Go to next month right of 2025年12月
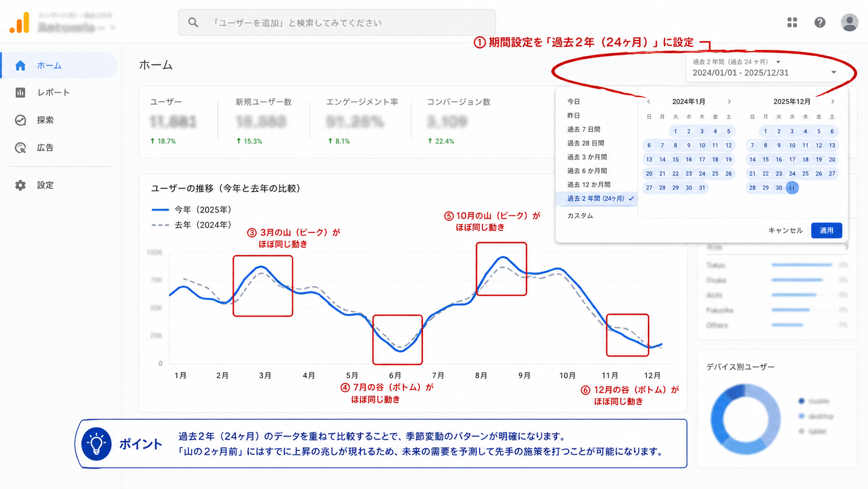Viewport: 868px width, 489px height. click(x=832, y=102)
